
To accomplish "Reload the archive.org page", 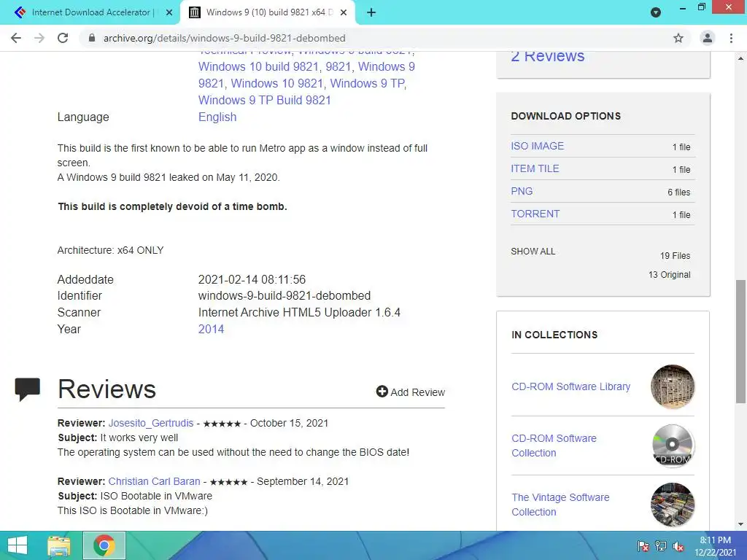I will (x=63, y=38).
